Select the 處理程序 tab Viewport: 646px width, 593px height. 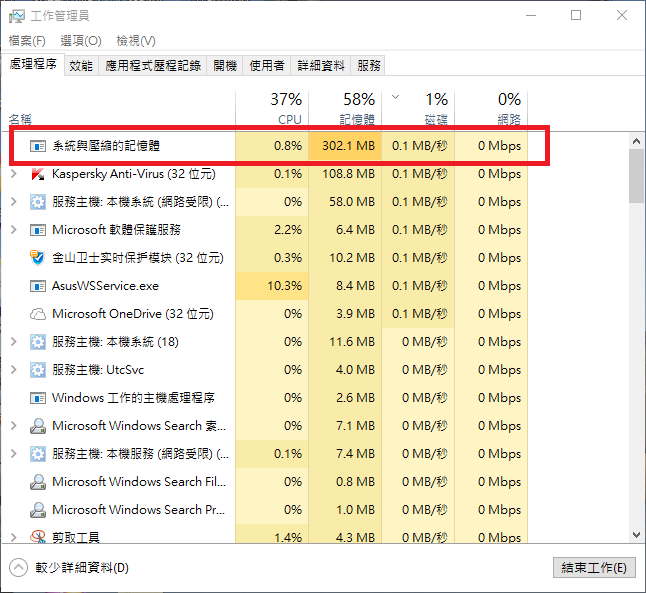tap(33, 64)
